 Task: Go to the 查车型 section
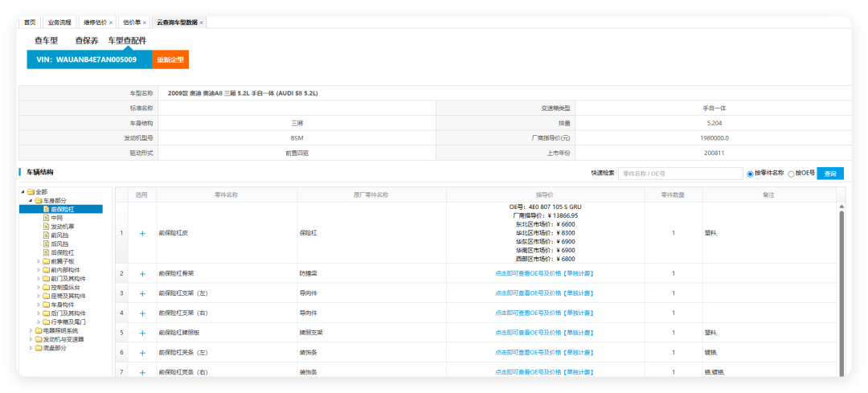[46, 40]
